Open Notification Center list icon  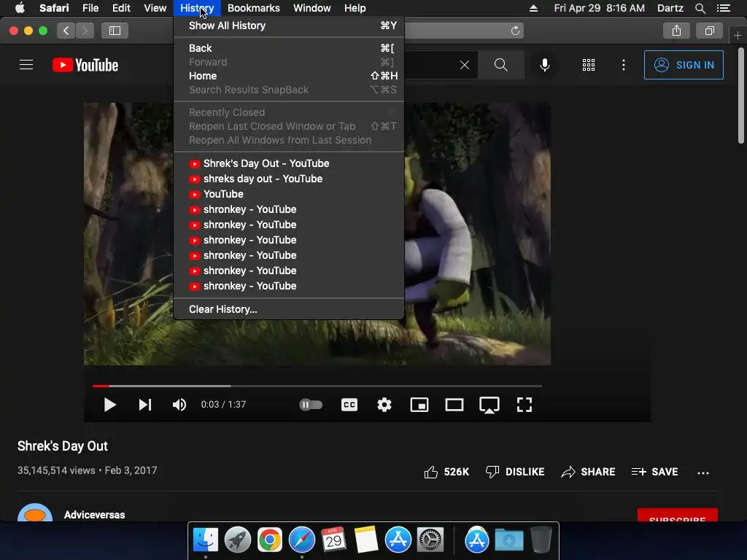pos(724,8)
